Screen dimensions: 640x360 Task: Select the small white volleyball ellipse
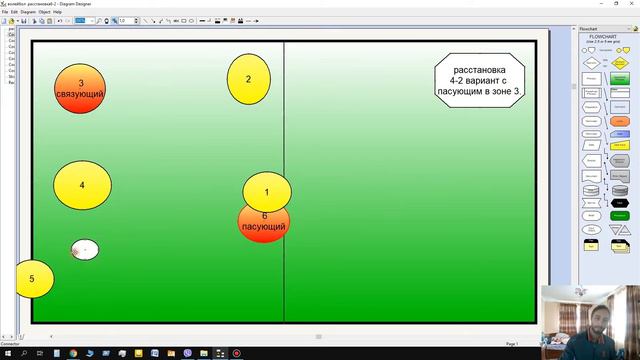[x=85, y=249]
